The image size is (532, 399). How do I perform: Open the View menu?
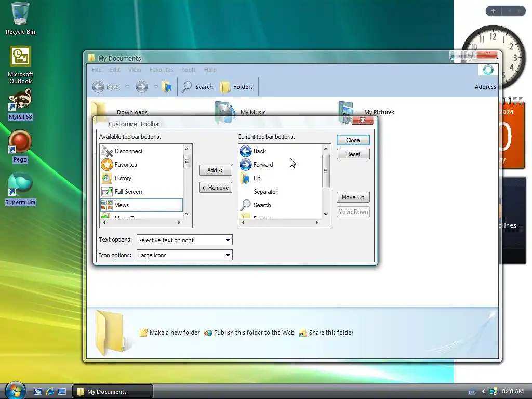(135, 70)
